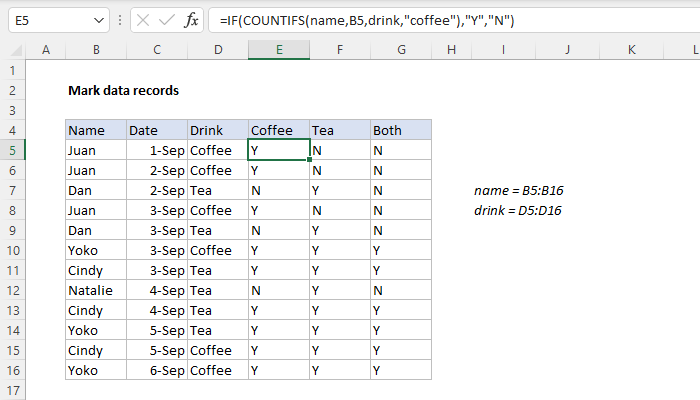Screen dimensions: 700x400
Task: Click inside the formula bar with COUNTIFS formula
Action: [450, 20]
